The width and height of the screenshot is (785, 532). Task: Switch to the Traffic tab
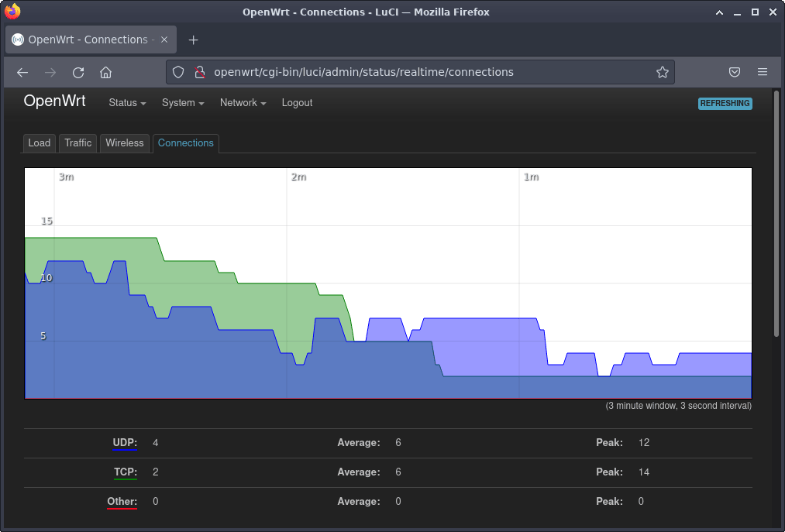coord(78,143)
